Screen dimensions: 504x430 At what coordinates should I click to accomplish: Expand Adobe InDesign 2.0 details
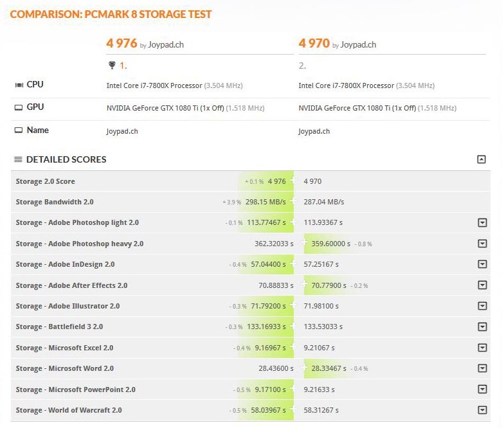click(x=482, y=264)
